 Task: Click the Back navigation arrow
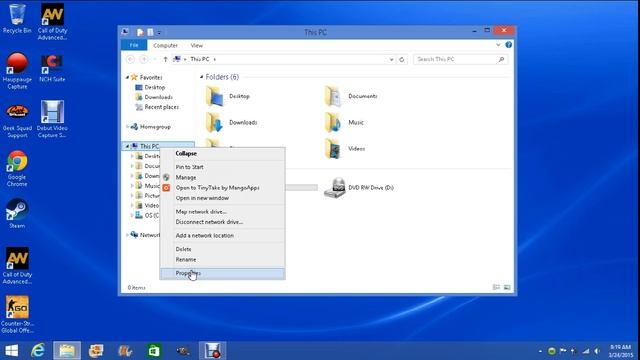pos(130,60)
